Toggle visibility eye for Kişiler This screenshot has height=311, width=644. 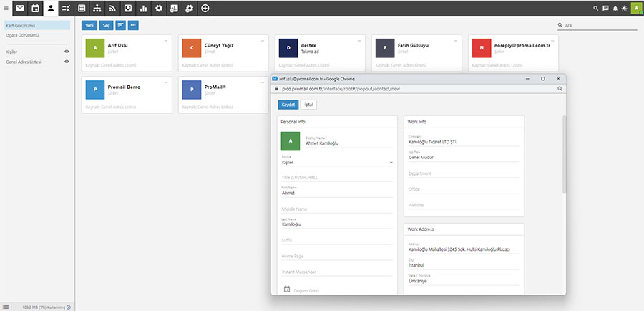pyautogui.click(x=67, y=52)
